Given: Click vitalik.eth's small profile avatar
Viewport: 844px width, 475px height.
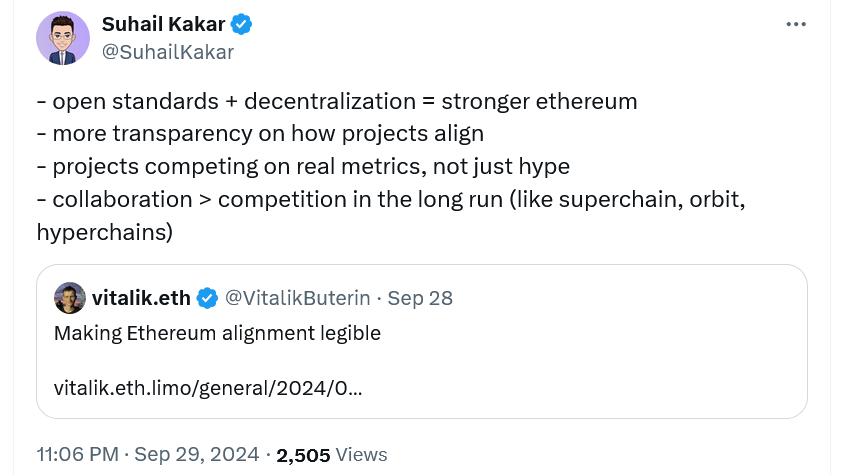Looking at the screenshot, I should 70,297.
